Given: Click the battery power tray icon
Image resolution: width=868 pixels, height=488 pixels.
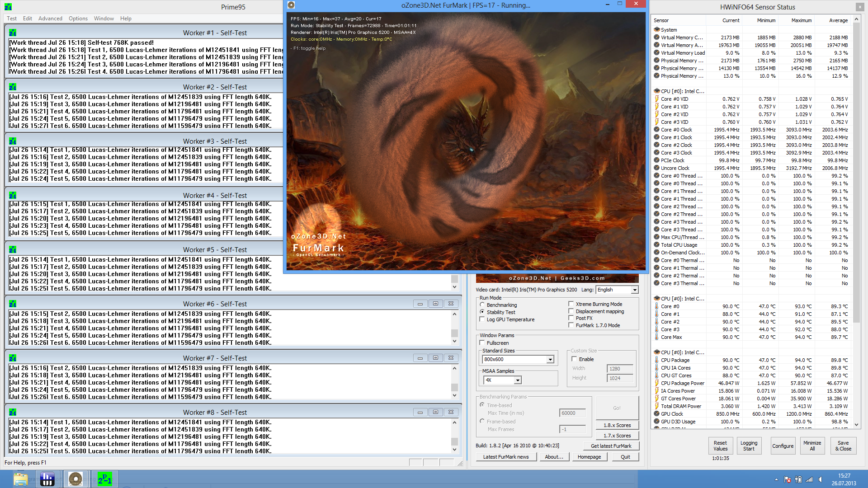Looking at the screenshot, I should (798, 479).
